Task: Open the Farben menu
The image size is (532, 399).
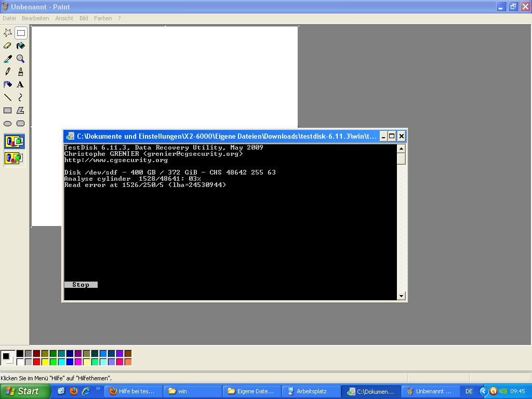Action: coord(103,18)
